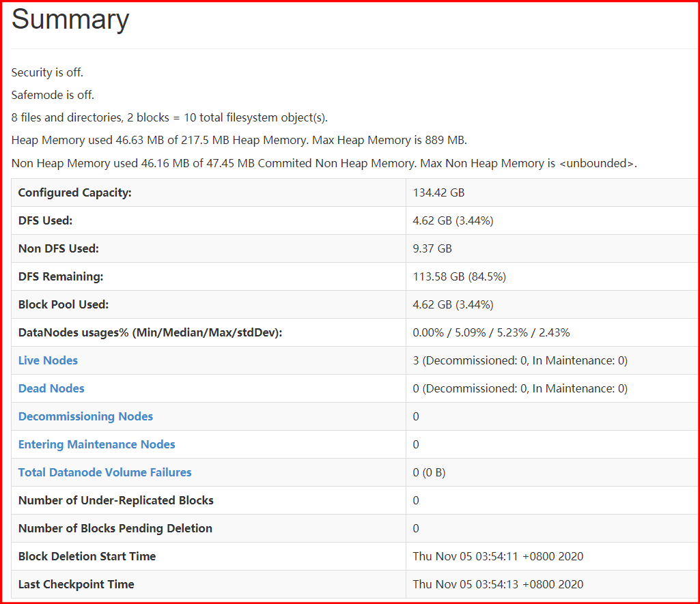Click the Last Checkpoint Time timestamp
This screenshot has height=604, width=700.
(498, 584)
